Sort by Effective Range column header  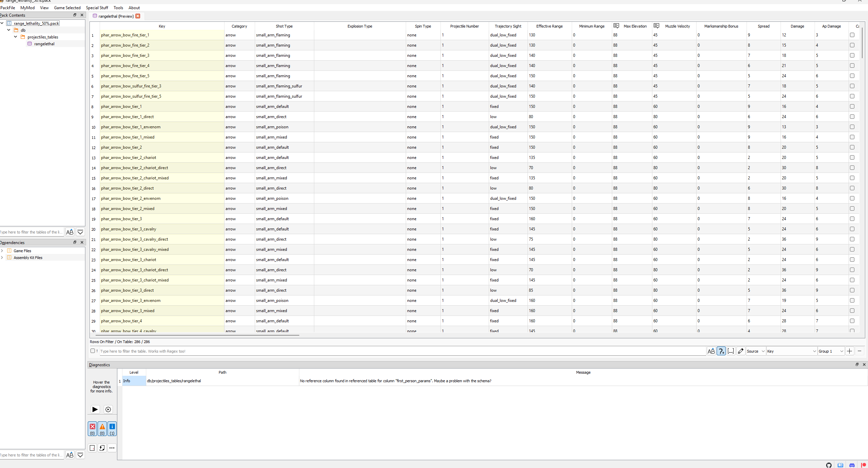pos(549,26)
